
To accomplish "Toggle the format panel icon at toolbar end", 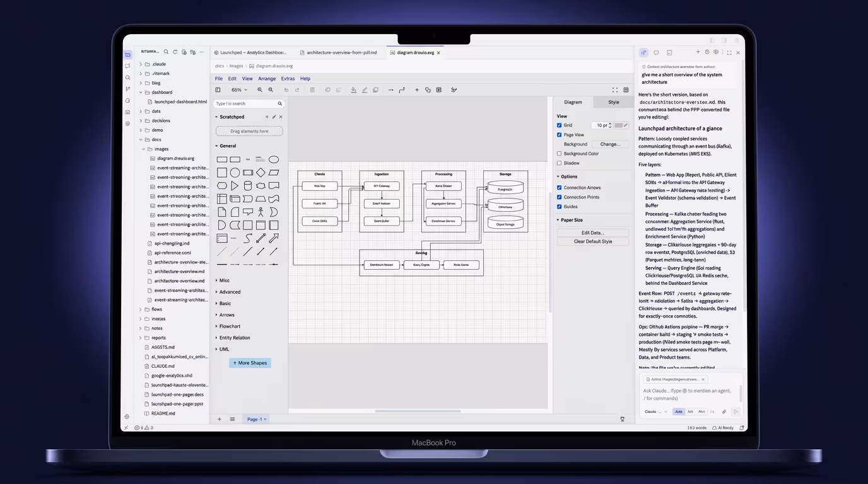I will (626, 90).
